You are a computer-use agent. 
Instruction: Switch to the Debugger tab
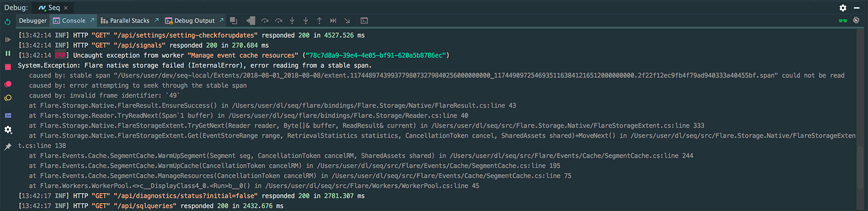(33, 21)
